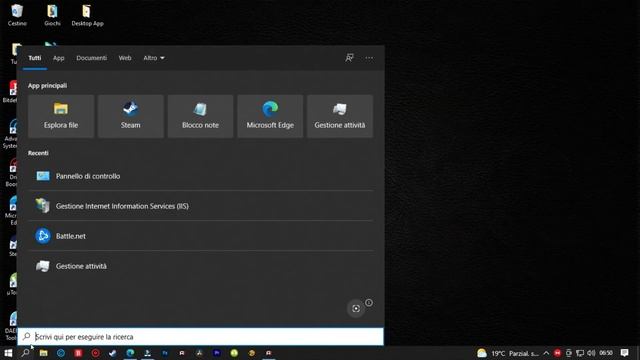Click the taskbar clock showing 06:50
The width and height of the screenshot is (640, 360).
[x=606, y=353]
